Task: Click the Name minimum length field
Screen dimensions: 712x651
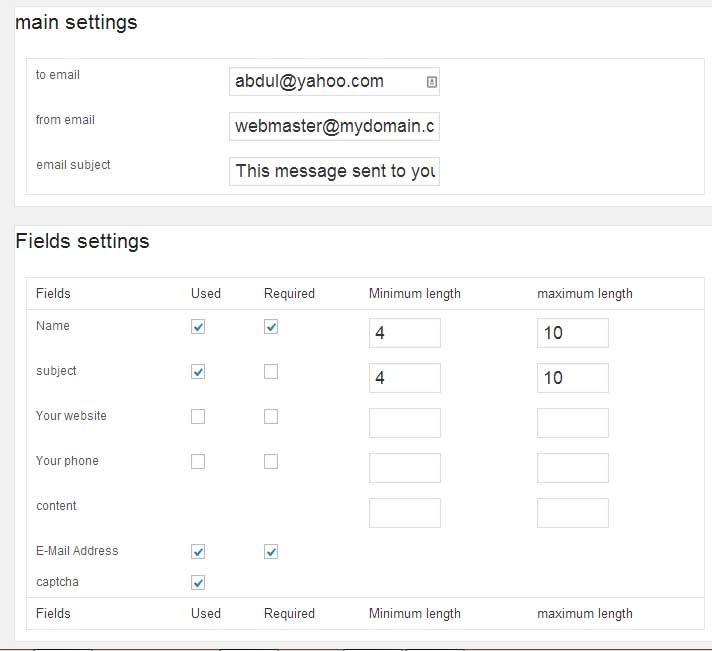Action: (405, 333)
